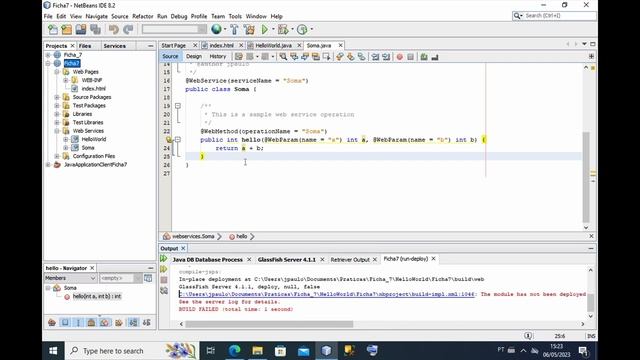Switch editor to Source view
This screenshot has width=640, height=360.
tap(170, 57)
